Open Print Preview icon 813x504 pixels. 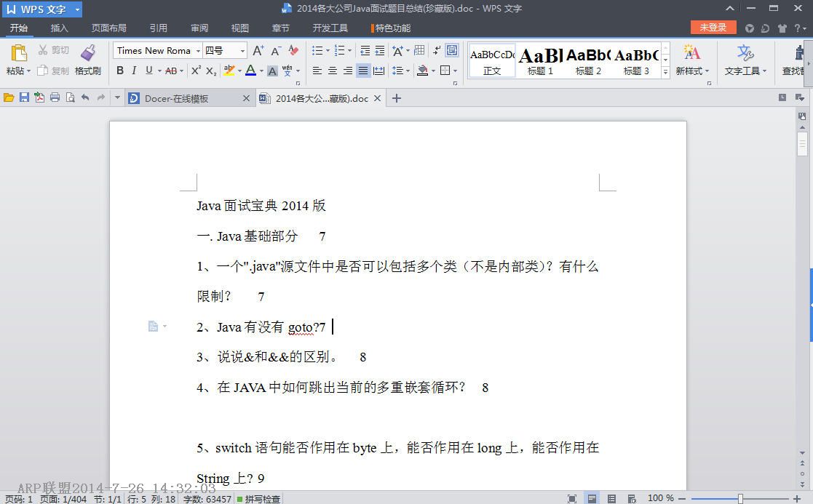click(70, 97)
